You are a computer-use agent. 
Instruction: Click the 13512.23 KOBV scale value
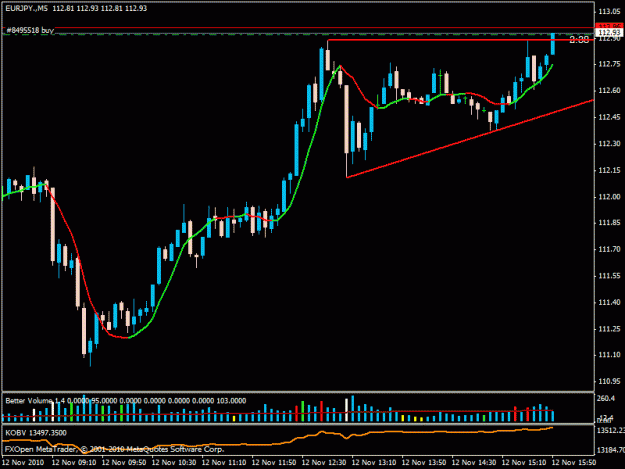[x=610, y=430]
